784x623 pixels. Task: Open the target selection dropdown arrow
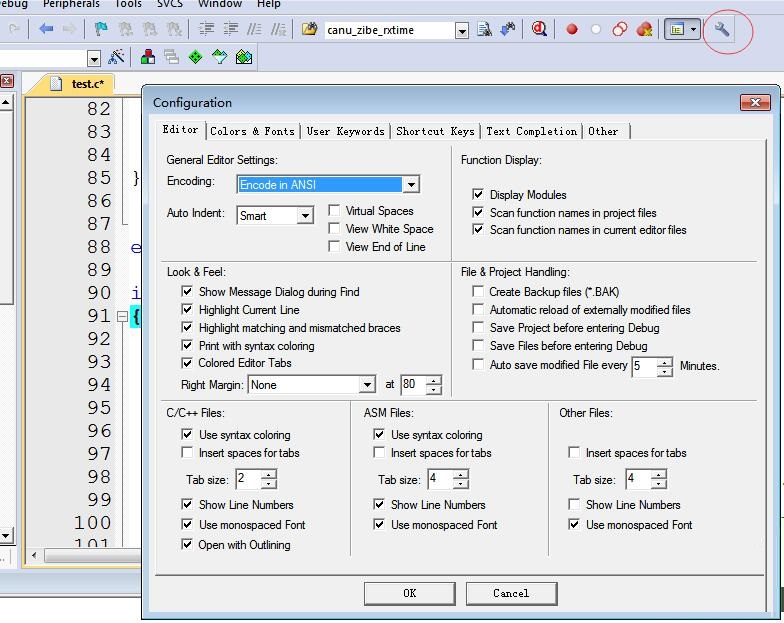[94, 58]
